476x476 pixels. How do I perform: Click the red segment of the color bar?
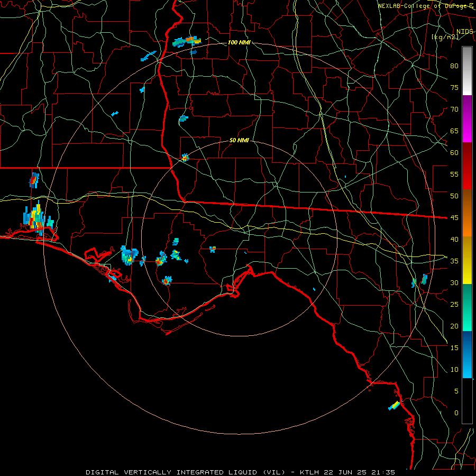467,166
